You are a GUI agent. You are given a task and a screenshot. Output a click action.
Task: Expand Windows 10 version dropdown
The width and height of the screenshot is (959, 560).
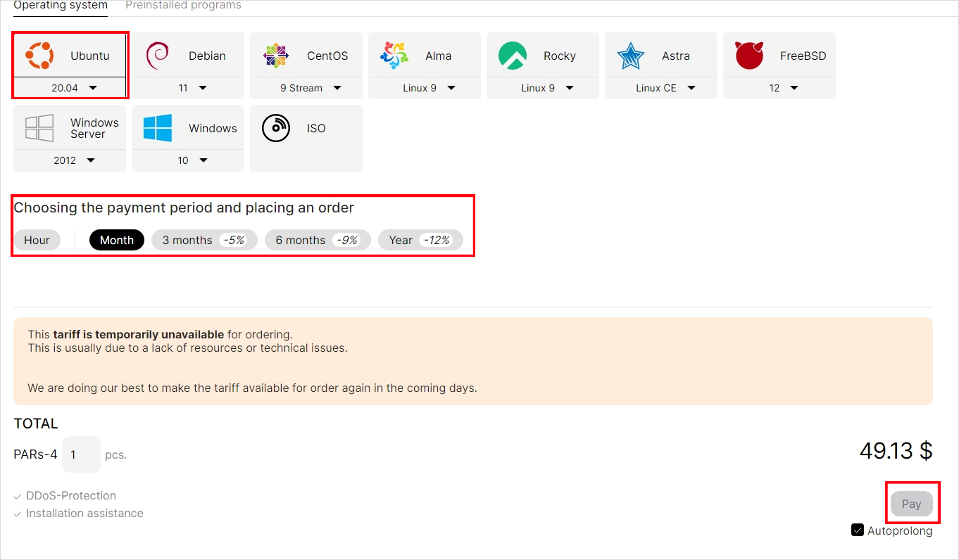point(188,160)
